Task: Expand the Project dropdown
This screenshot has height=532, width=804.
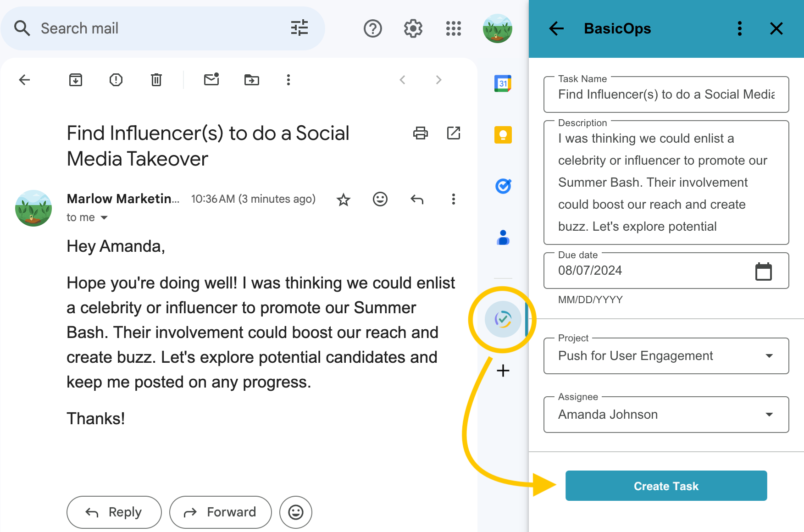Action: (770, 356)
